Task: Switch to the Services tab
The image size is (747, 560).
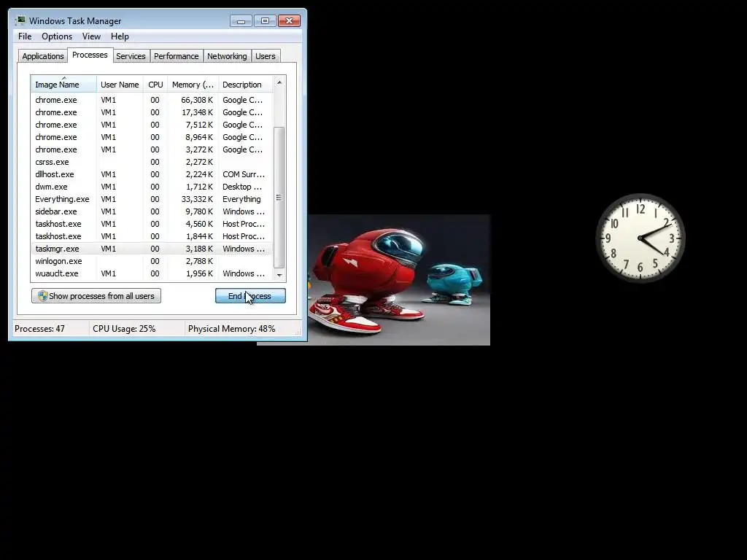Action: [x=131, y=56]
